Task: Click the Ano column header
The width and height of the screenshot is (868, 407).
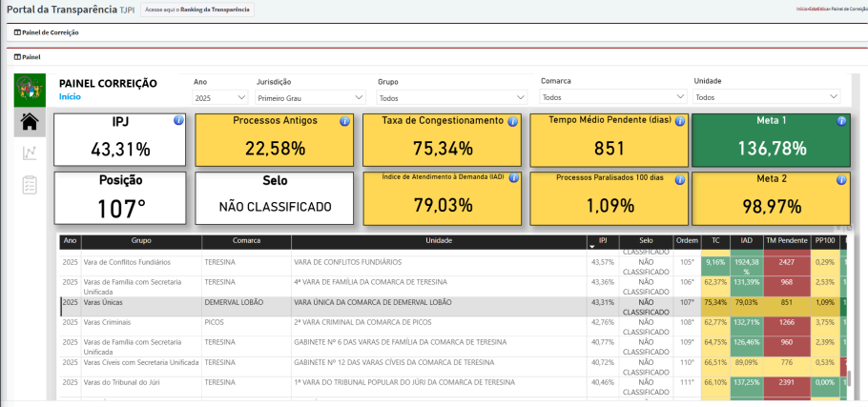Action: click(x=71, y=241)
